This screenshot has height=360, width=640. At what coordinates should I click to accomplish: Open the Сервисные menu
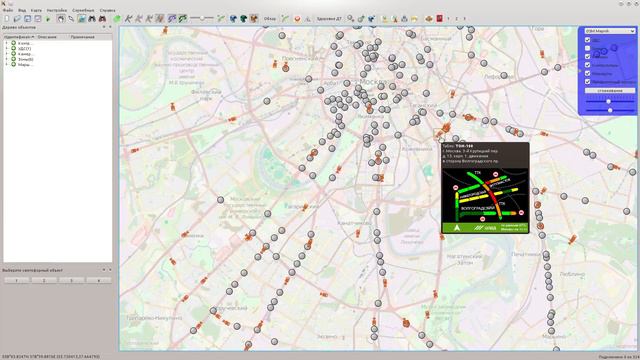pos(83,10)
